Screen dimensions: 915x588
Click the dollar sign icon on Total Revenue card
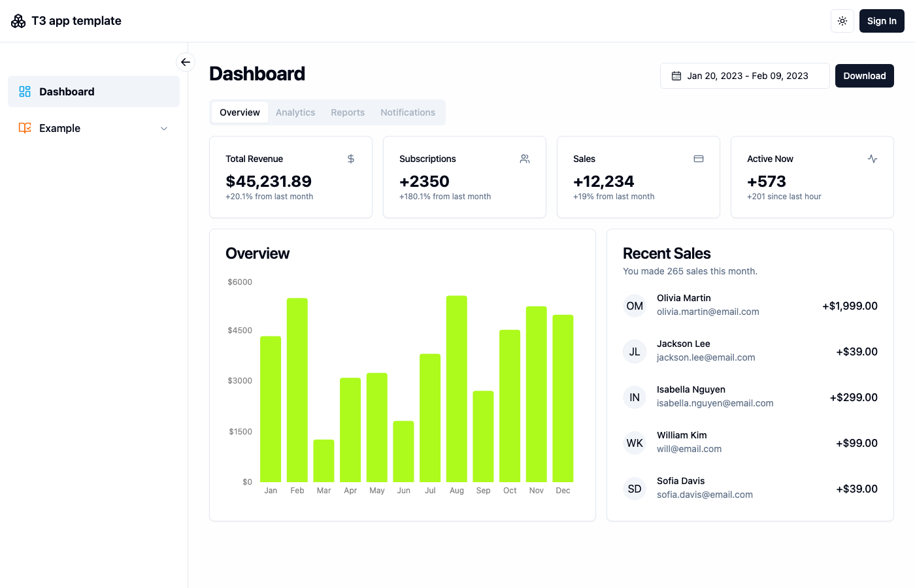click(350, 158)
